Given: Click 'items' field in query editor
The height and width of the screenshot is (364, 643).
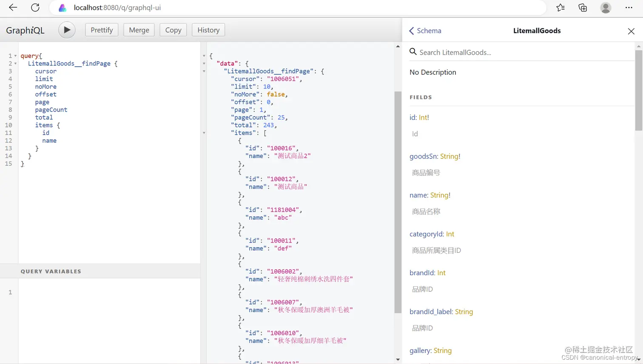Looking at the screenshot, I should pos(44,125).
